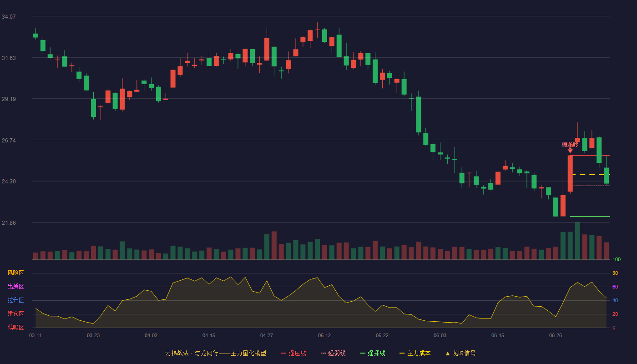
Task: Click the 29.19 price axis label
Action: click(x=9, y=99)
